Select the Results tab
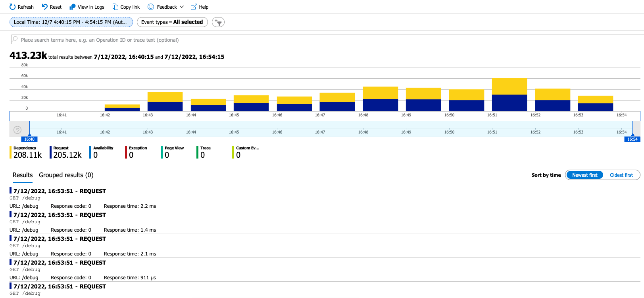This screenshot has width=644, height=298. [x=23, y=175]
